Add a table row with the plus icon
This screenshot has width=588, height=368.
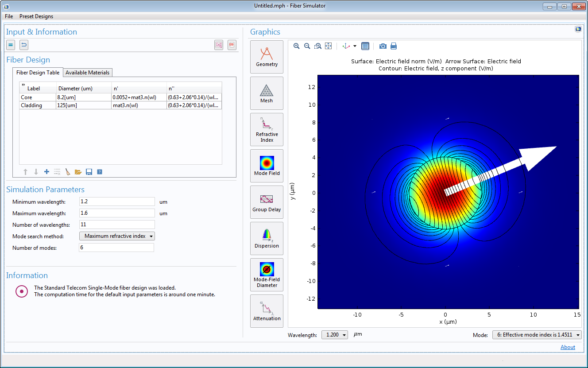point(46,172)
